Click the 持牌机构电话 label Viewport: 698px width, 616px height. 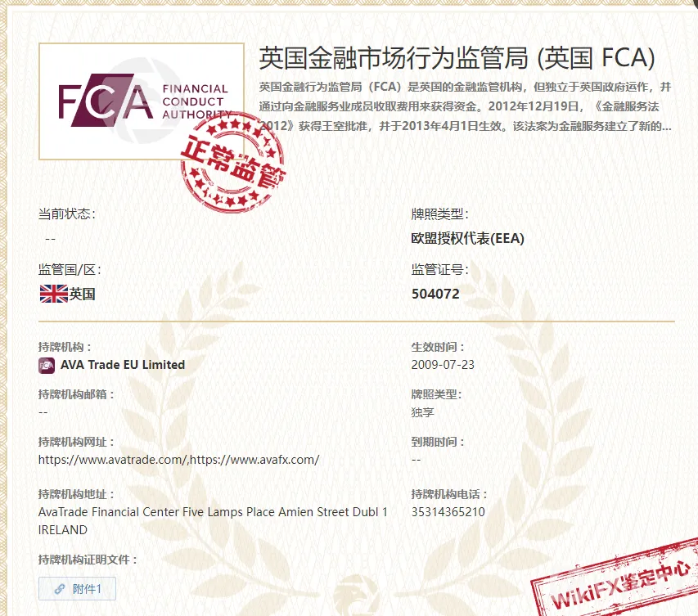click(x=449, y=494)
